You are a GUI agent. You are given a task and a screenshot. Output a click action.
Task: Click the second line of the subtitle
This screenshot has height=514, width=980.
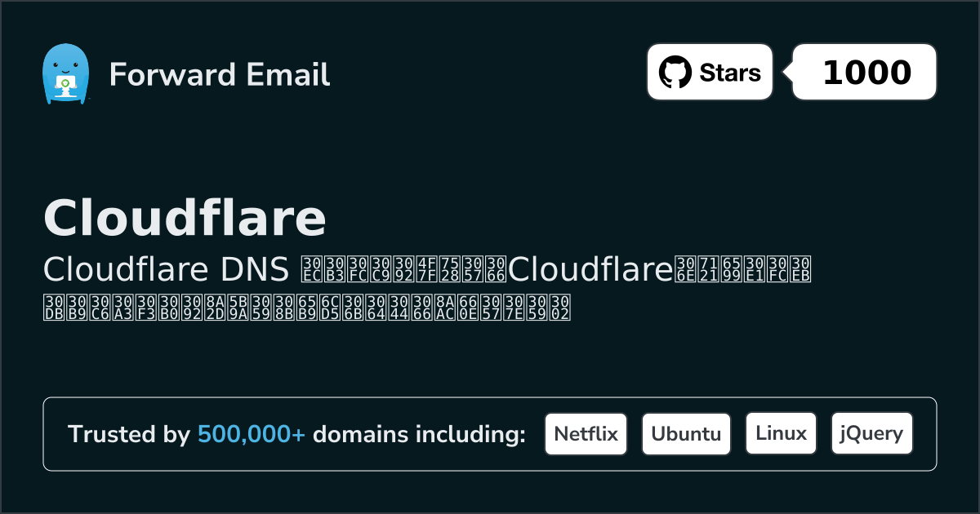(x=306, y=307)
